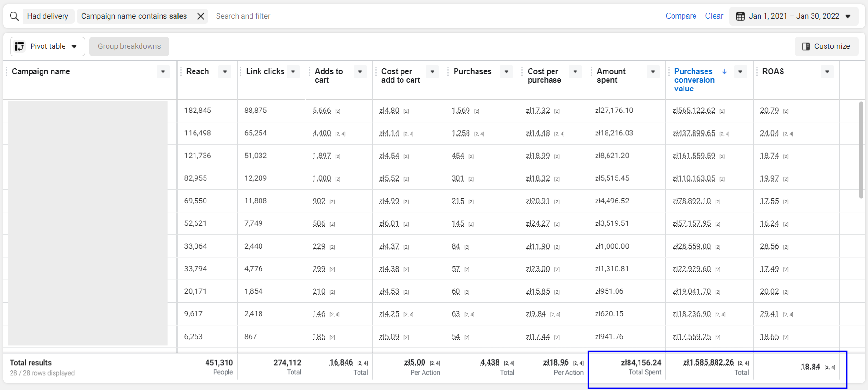This screenshot has width=868, height=390.
Task: Click conversion value zł565,122.62
Action: click(694, 111)
